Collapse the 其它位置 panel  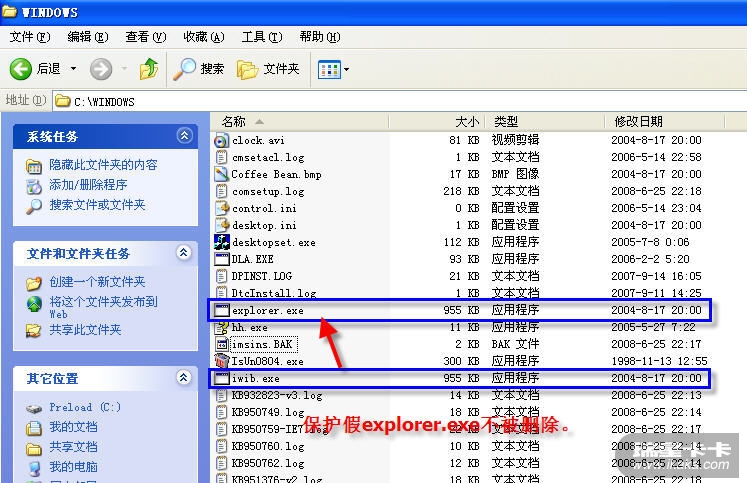tap(184, 378)
